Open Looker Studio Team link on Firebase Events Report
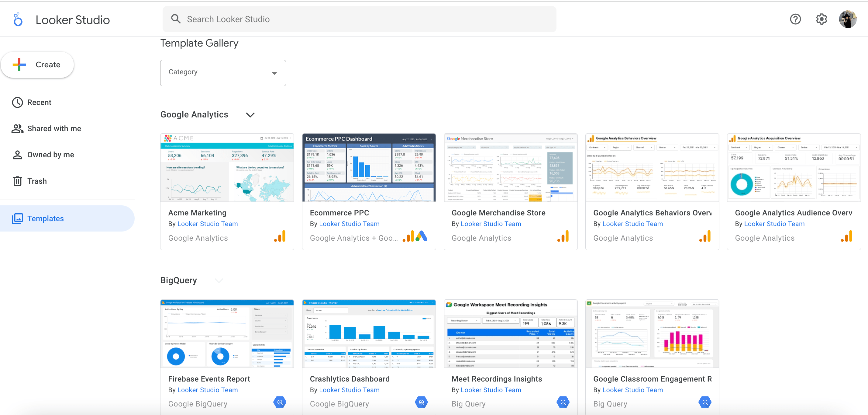The height and width of the screenshot is (415, 868). pos(207,390)
